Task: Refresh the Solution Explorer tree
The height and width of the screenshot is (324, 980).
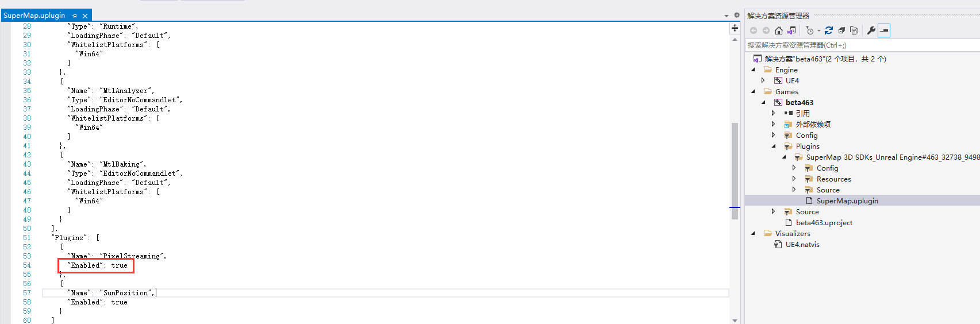Action: [829, 30]
